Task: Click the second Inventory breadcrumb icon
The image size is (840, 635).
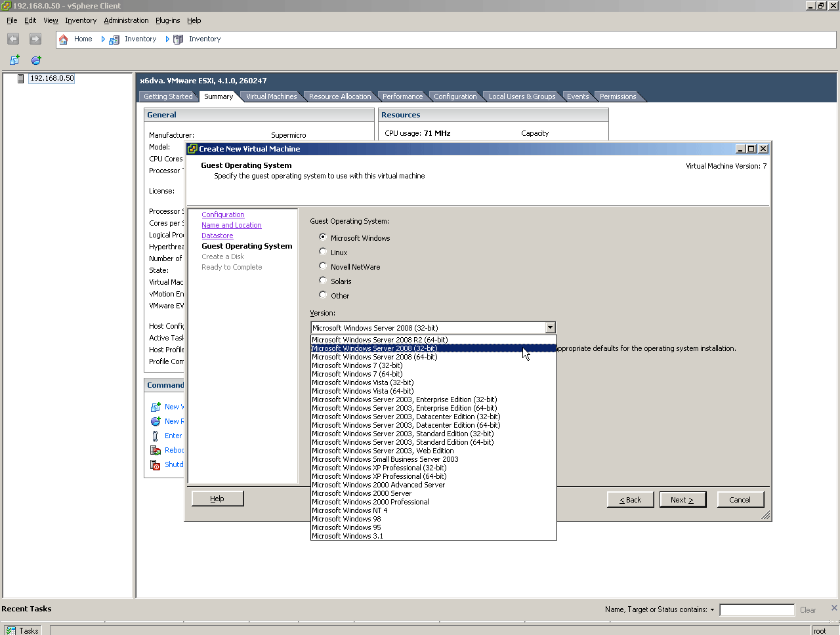Action: (x=178, y=39)
